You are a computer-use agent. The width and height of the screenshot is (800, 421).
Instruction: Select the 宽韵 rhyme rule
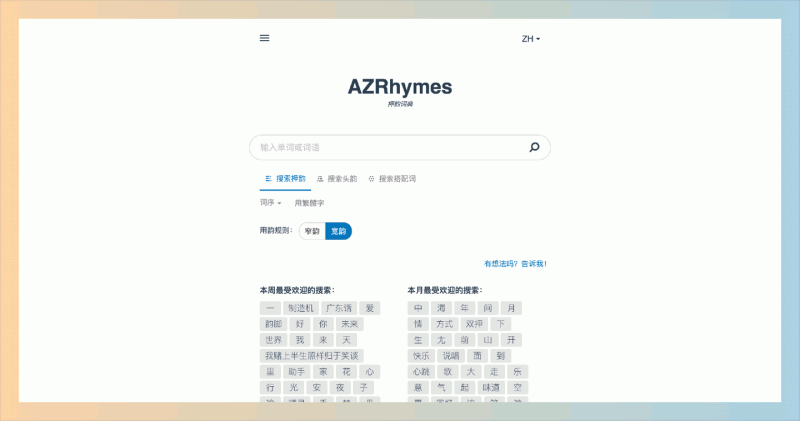tap(339, 231)
